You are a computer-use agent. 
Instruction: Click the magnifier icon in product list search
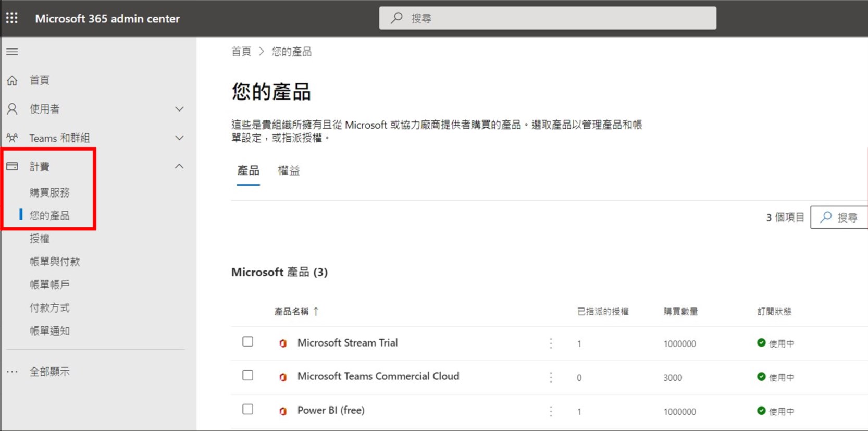click(x=826, y=217)
